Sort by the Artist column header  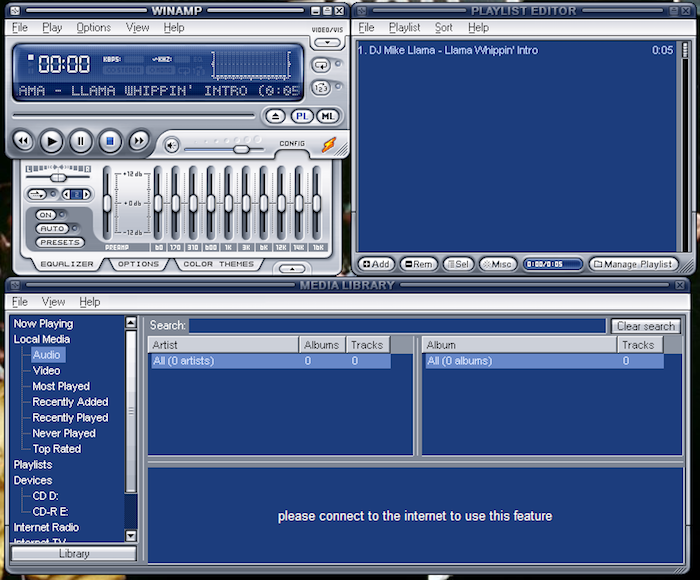click(x=223, y=345)
